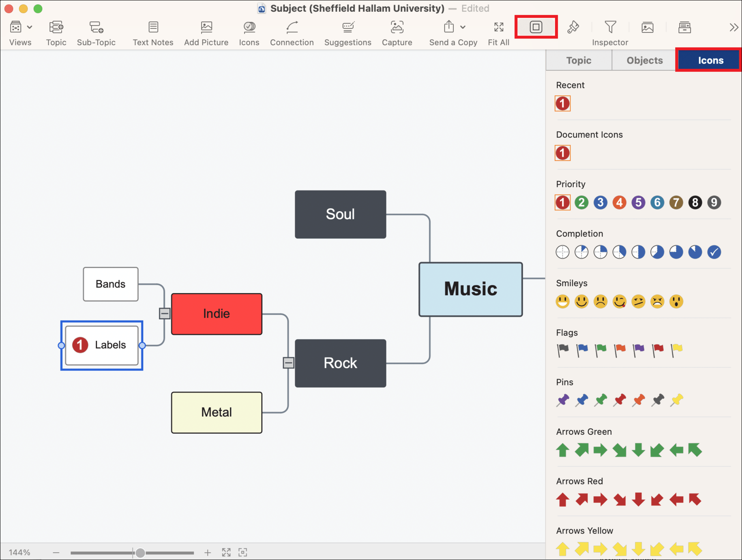Click the zoom in plus button
The image size is (742, 560).
(208, 552)
